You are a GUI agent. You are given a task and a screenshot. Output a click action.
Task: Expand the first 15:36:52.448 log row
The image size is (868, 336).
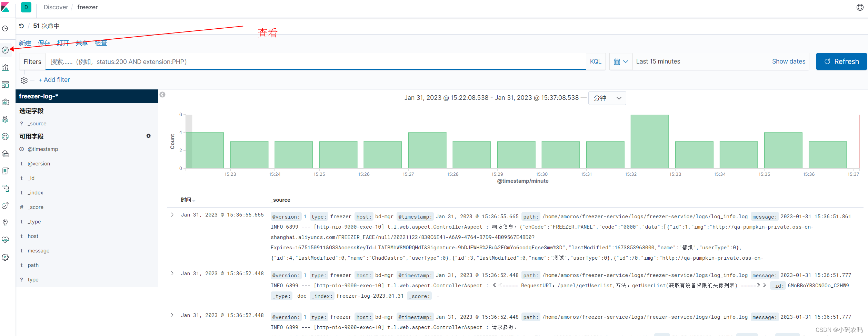pos(172,273)
